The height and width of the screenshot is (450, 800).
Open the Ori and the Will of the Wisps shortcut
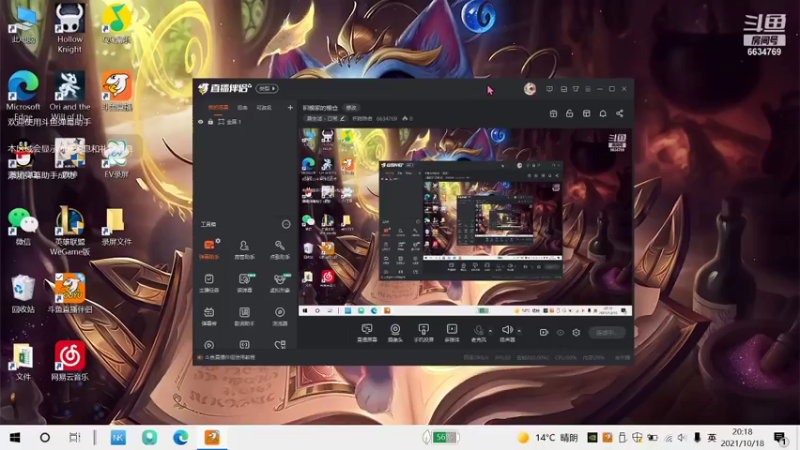coord(70,96)
